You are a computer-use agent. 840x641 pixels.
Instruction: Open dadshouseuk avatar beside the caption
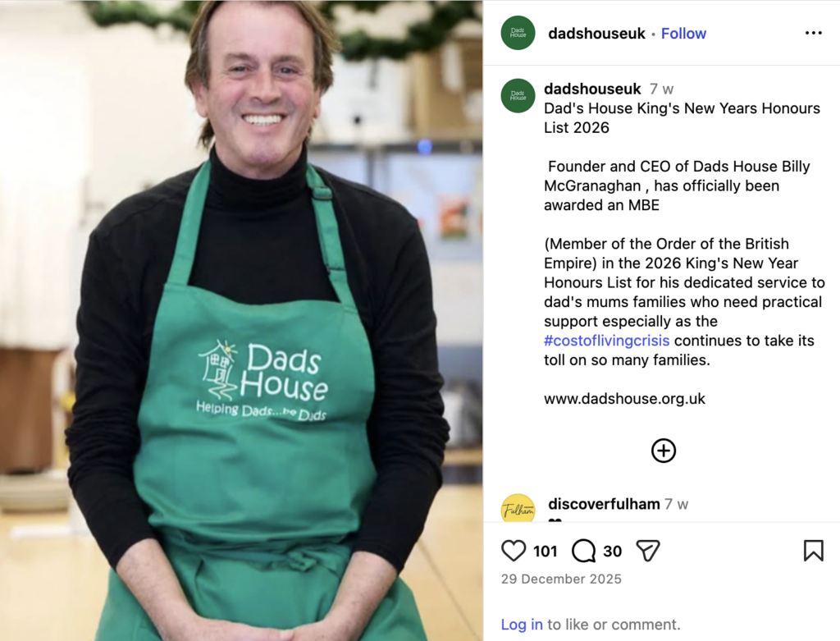518,96
